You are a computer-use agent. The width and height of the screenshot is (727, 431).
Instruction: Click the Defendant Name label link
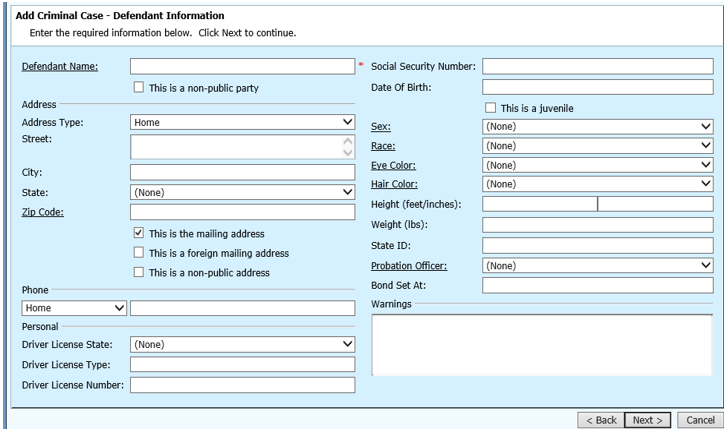[53, 67]
